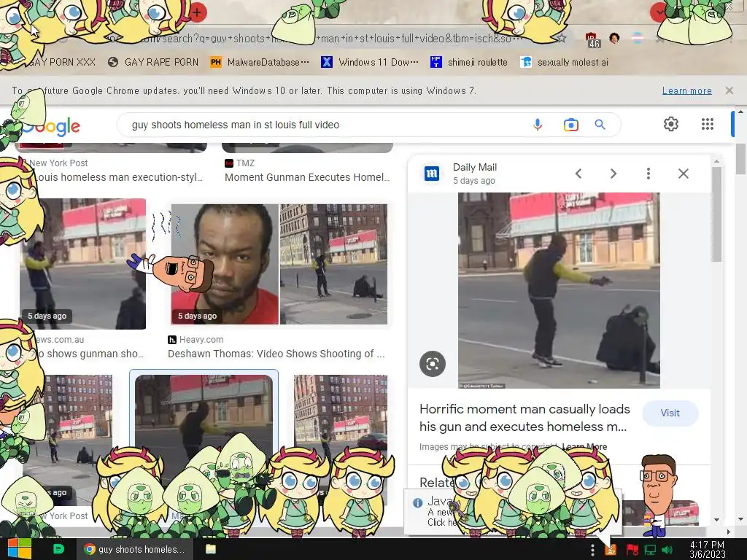Open Heavy.com Deshawn Thomas result title

click(276, 354)
